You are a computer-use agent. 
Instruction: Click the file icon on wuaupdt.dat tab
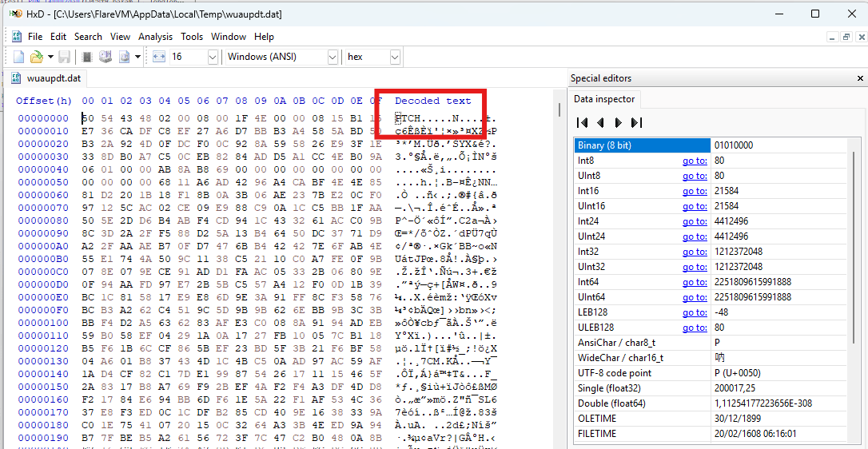17,78
